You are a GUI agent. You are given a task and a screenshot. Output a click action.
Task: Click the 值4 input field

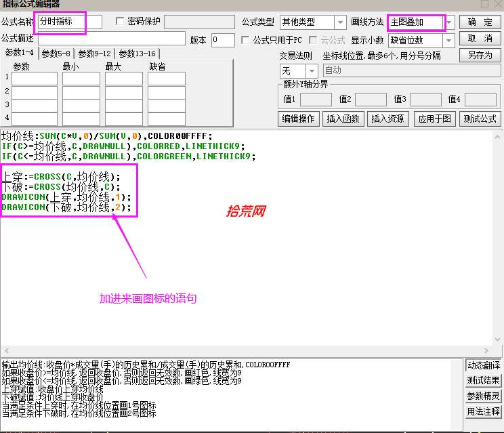click(x=480, y=100)
